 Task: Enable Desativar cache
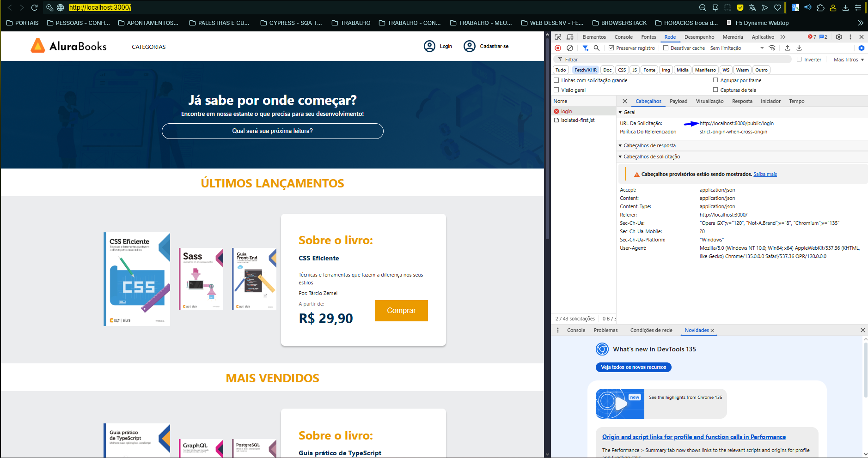coord(665,48)
